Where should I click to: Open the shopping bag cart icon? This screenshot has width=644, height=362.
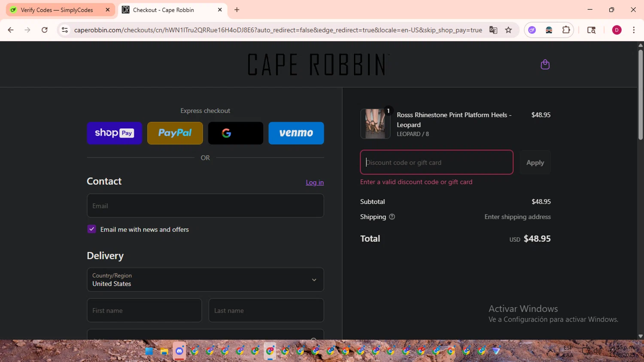tap(545, 64)
